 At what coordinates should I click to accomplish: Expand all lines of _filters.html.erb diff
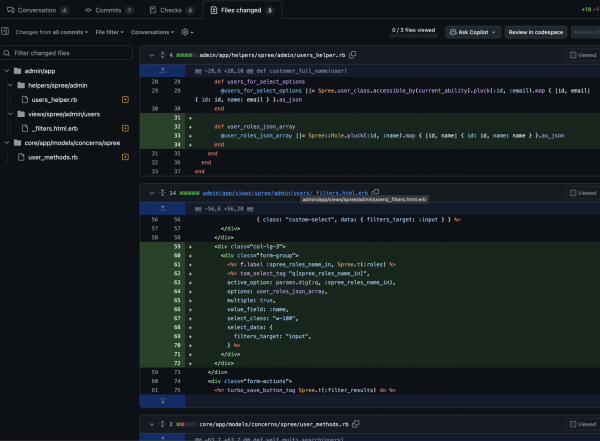(162, 193)
